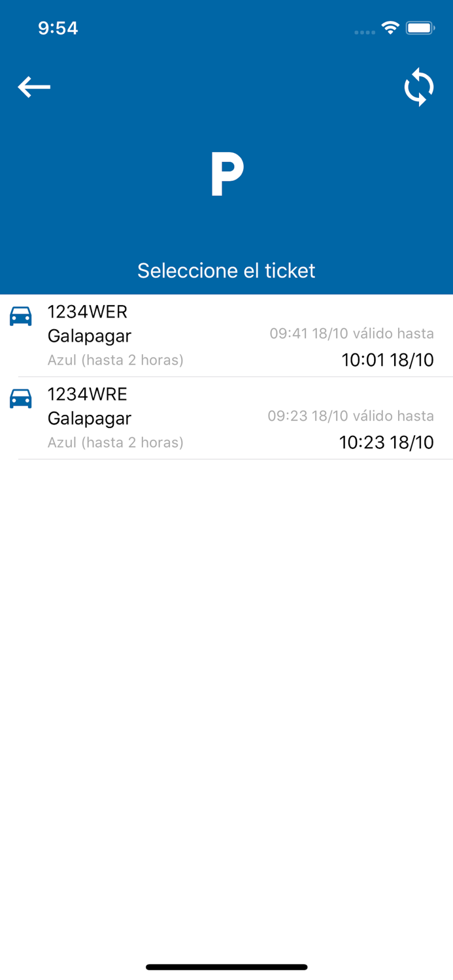The width and height of the screenshot is (453, 980).
Task: Tap Galapagar under plate 1234WER
Action: pos(90,336)
